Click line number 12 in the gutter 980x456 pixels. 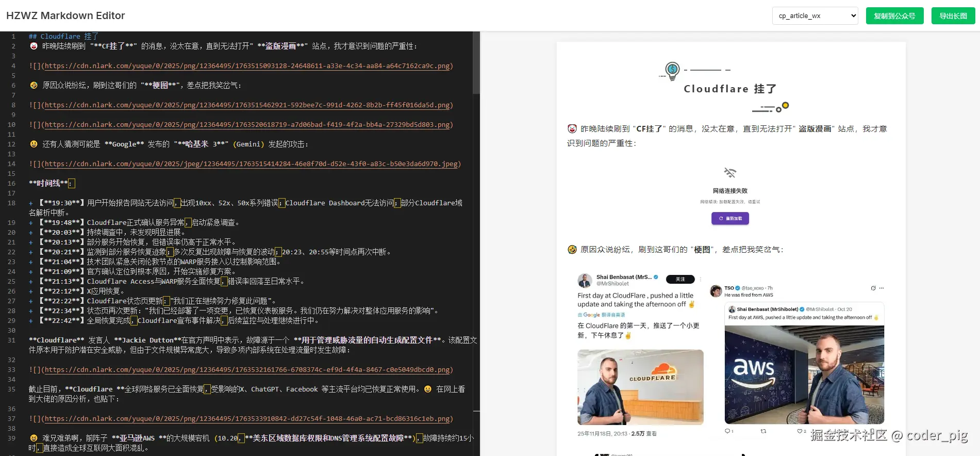[x=11, y=144]
